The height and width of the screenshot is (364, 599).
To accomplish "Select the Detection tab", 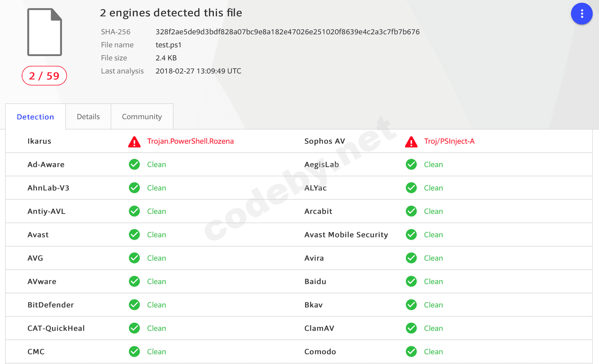I will pos(36,117).
